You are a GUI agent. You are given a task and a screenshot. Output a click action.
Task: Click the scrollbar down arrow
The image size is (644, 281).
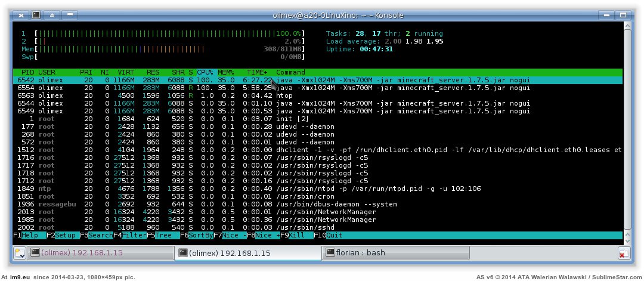(627, 237)
